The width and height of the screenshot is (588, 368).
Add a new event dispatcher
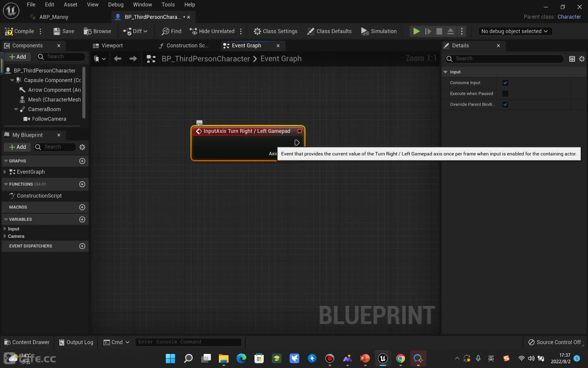[82, 246]
